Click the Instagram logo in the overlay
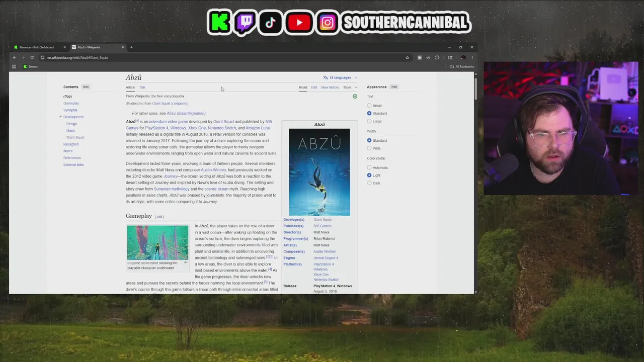 pyautogui.click(x=327, y=23)
